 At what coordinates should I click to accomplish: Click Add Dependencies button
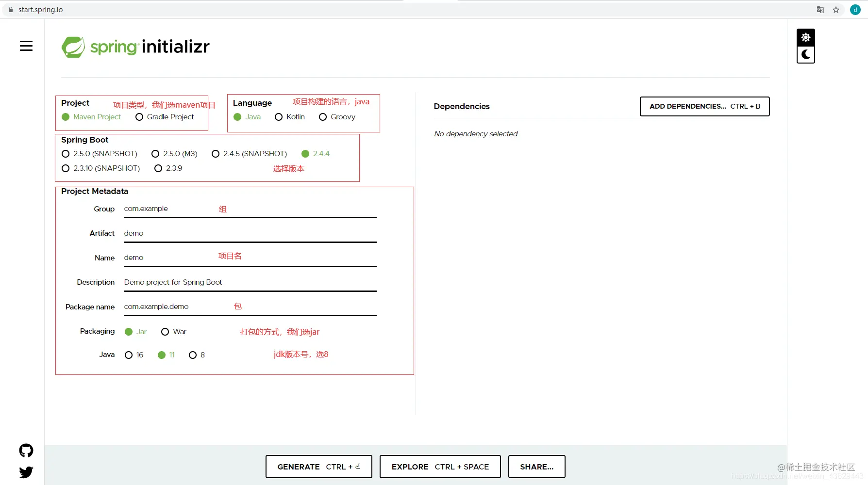click(705, 106)
